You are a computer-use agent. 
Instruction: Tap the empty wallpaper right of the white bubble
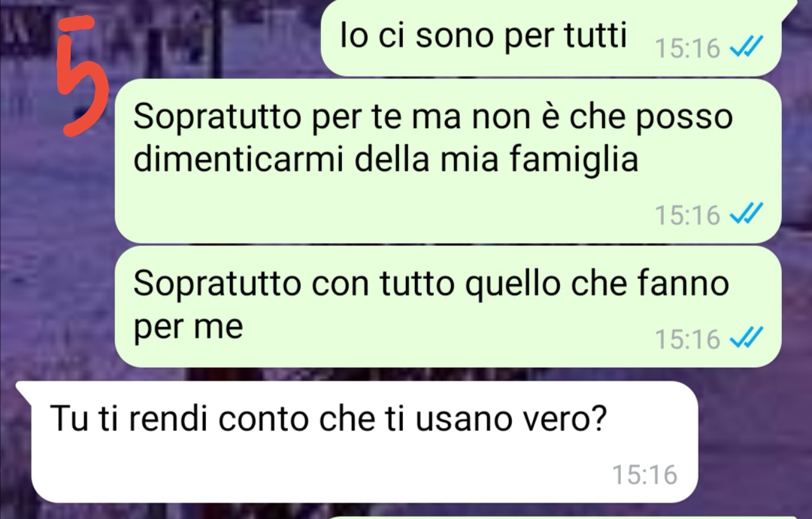pos(753,442)
